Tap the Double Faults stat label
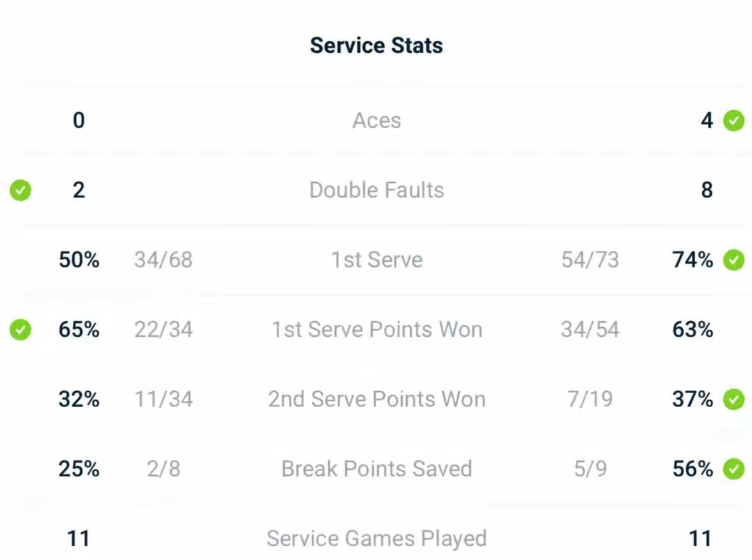 click(376, 190)
